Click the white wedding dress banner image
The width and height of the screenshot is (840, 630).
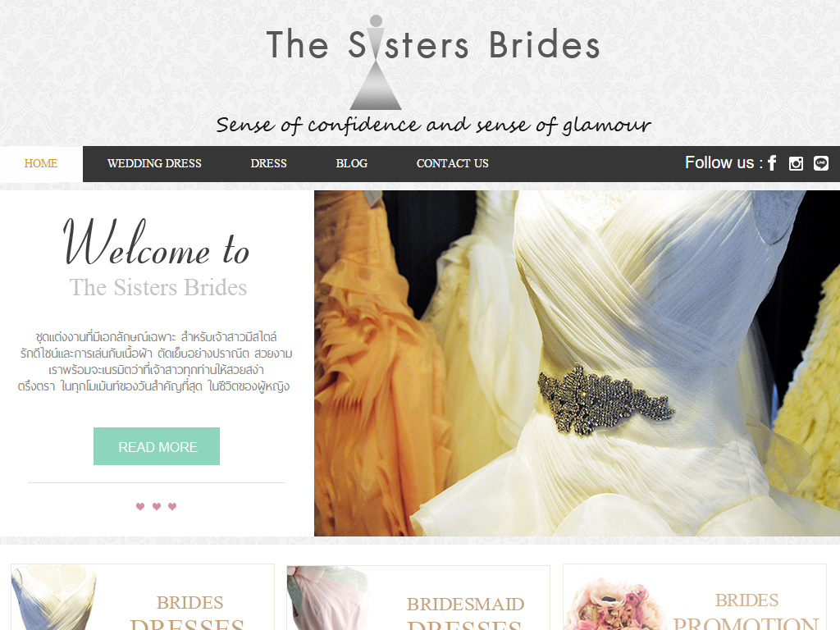pos(577,363)
